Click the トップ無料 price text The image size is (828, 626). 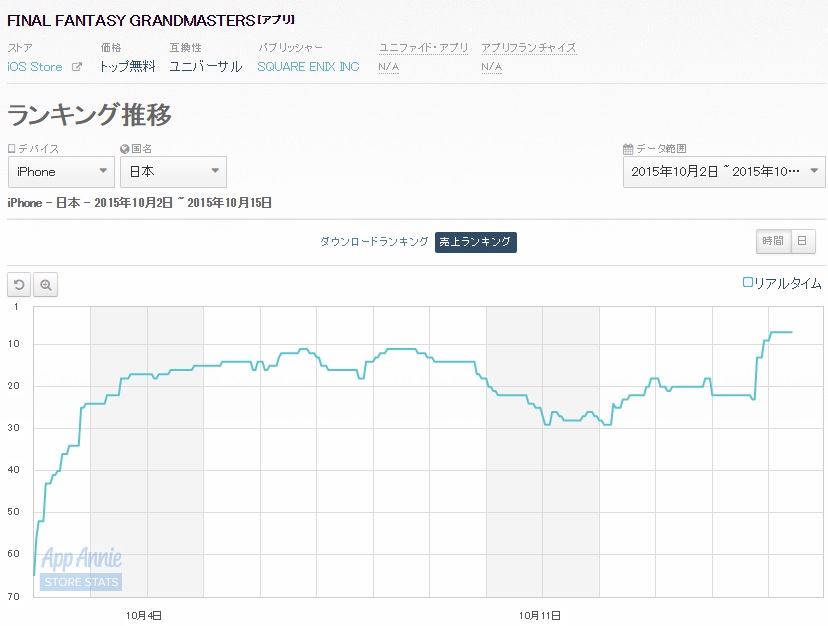pyautogui.click(x=127, y=67)
